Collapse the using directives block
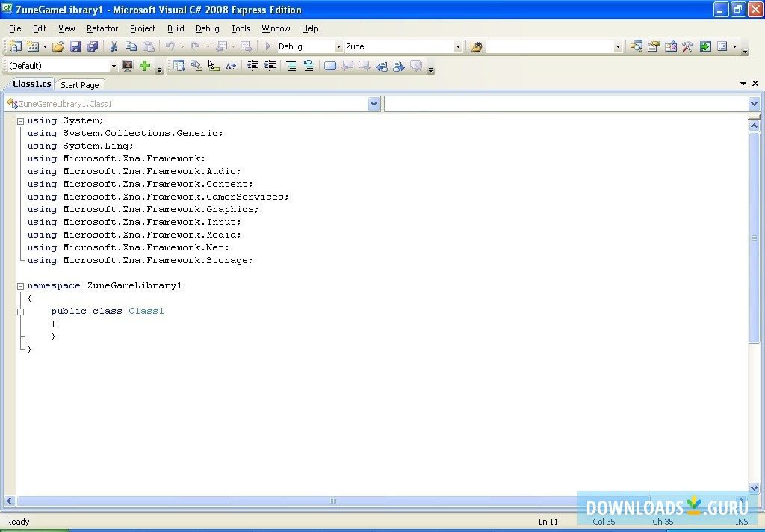 [x=19, y=120]
